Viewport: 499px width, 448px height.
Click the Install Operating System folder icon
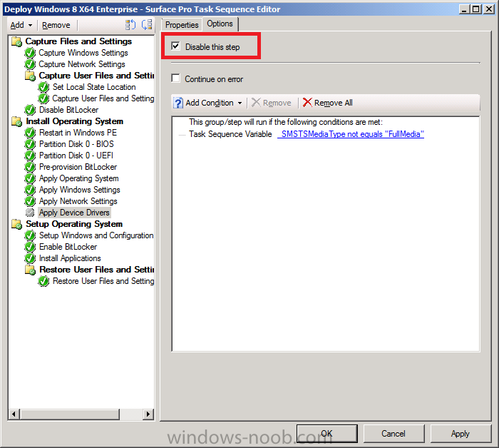16,121
